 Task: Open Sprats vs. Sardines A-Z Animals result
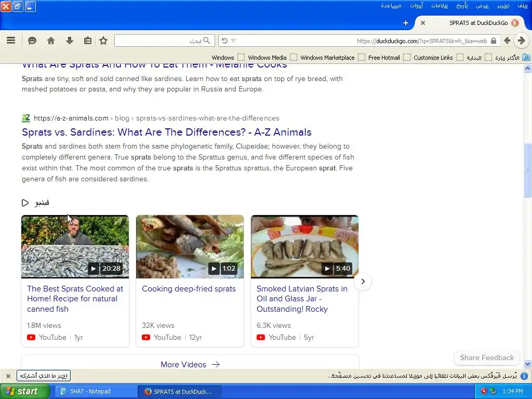pos(167,132)
